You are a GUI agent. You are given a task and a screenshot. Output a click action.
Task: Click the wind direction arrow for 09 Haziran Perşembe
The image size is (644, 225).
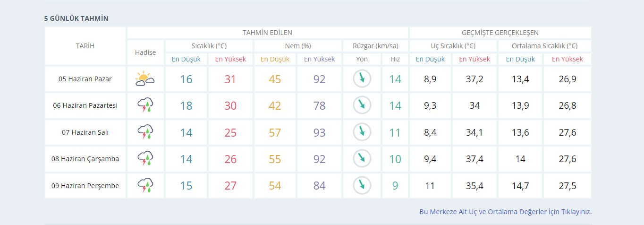click(362, 186)
